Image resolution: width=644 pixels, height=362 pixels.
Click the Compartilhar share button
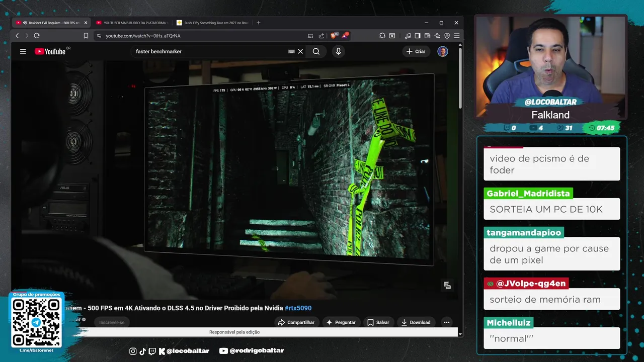(296, 322)
